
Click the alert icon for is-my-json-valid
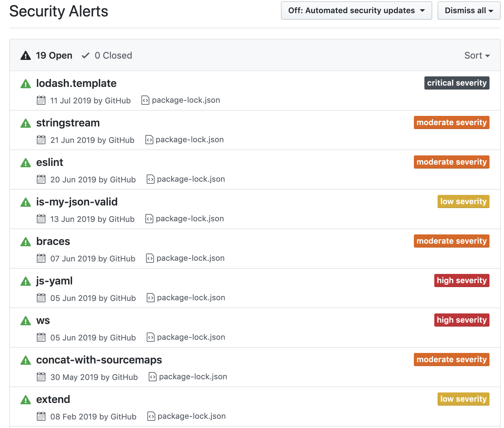coord(26,202)
